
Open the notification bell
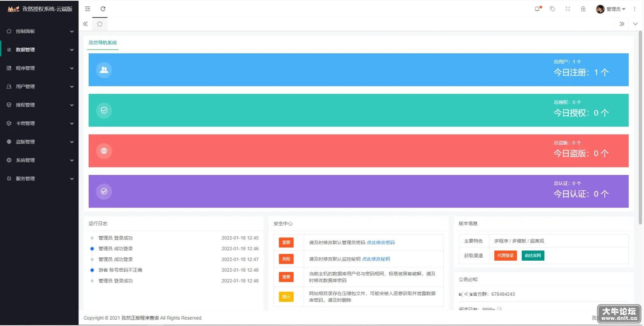click(x=537, y=9)
